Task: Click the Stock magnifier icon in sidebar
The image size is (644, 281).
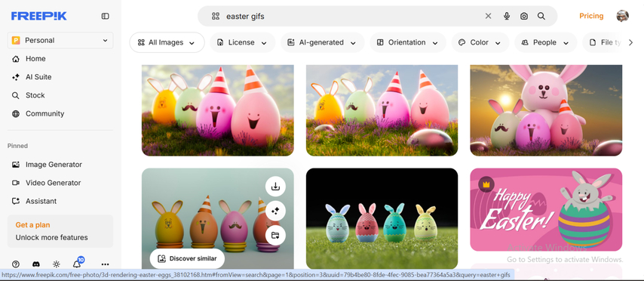Action: tap(16, 95)
